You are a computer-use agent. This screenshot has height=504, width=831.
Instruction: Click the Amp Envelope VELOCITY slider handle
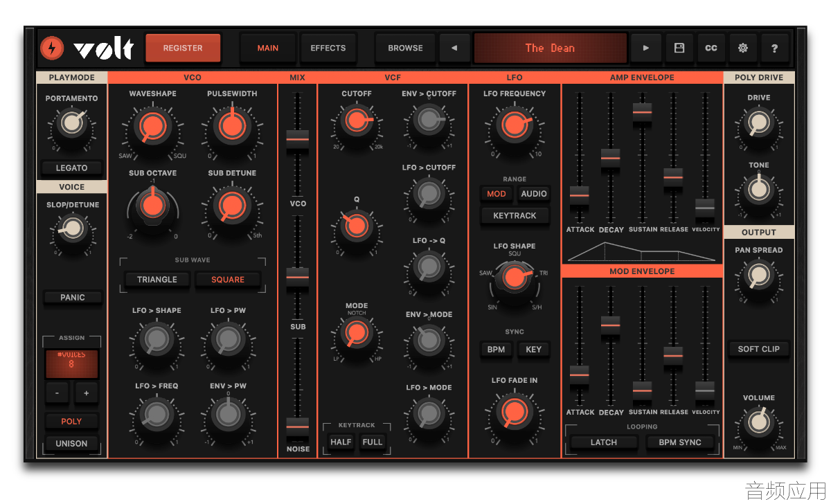click(x=705, y=208)
